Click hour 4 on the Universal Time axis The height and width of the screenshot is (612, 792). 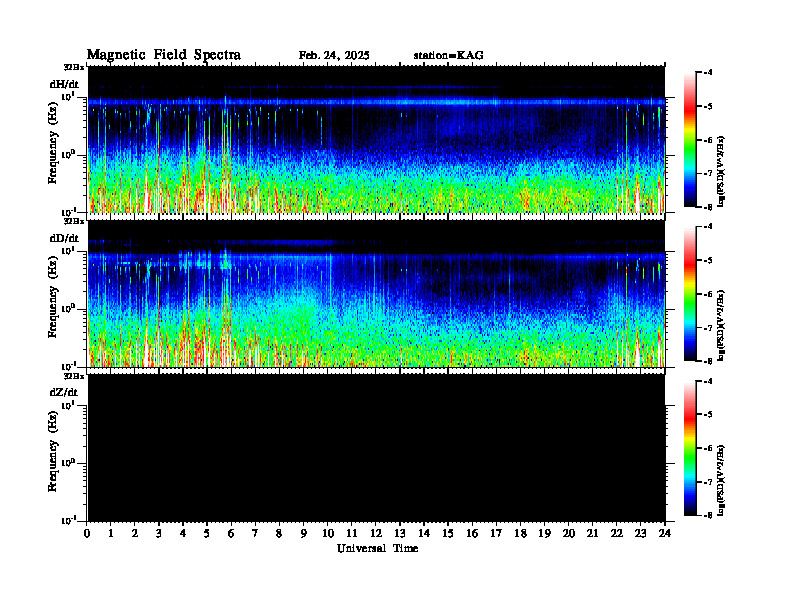pyautogui.click(x=183, y=534)
